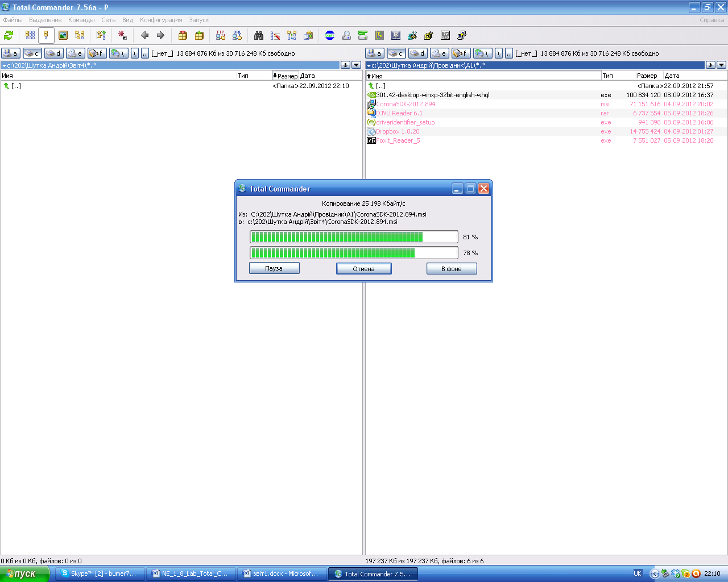The image size is (728, 582).
Task: Click the Unpack files icon
Action: 199,35
